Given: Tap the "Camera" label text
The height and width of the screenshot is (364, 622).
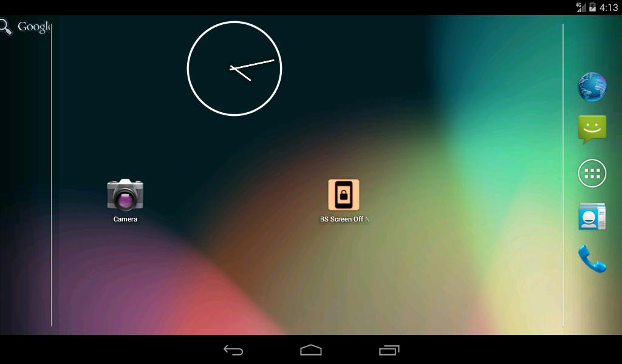Looking at the screenshot, I should point(125,219).
